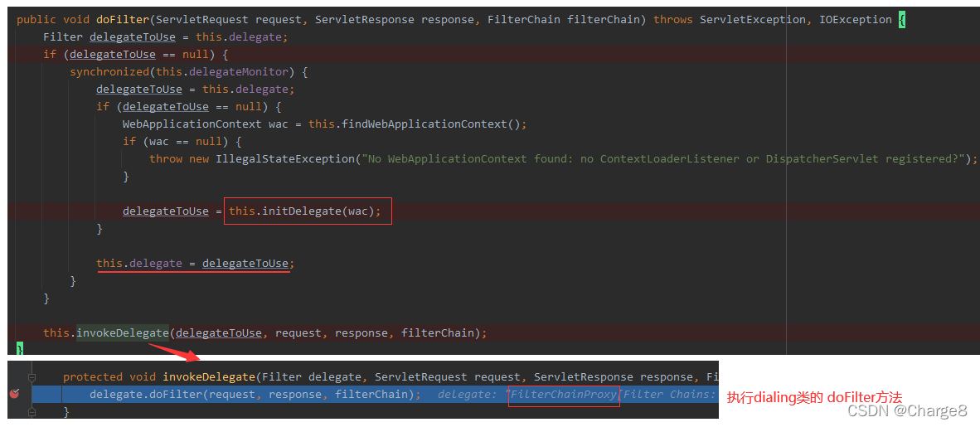This screenshot has width=980, height=427.
Task: Collapse the invokeDelegate method fold marker
Action: tap(32, 377)
